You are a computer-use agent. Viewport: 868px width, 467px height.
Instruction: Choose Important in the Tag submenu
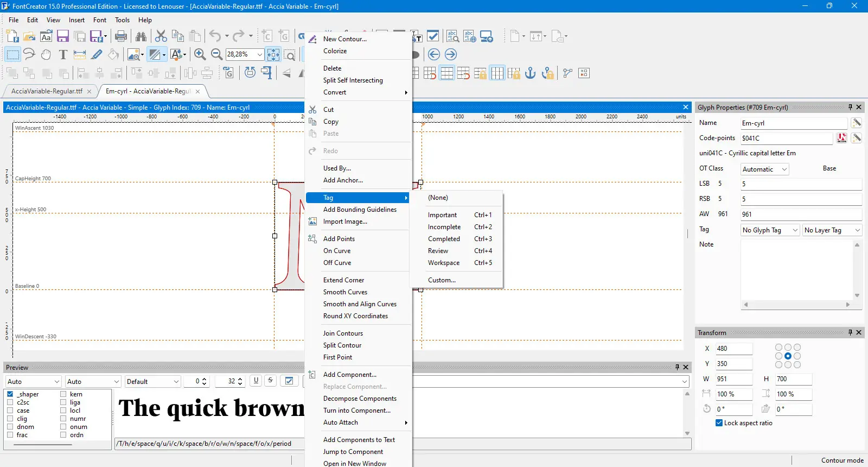coord(457,215)
